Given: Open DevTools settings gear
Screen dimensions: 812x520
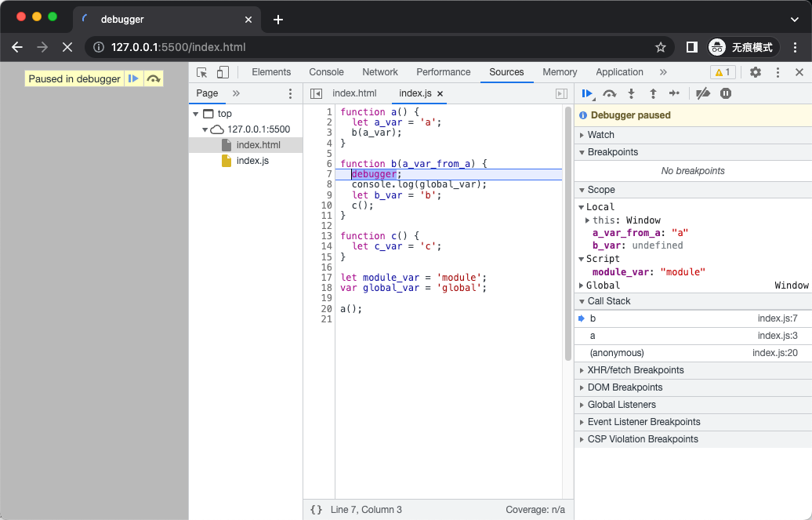Looking at the screenshot, I should (756, 73).
